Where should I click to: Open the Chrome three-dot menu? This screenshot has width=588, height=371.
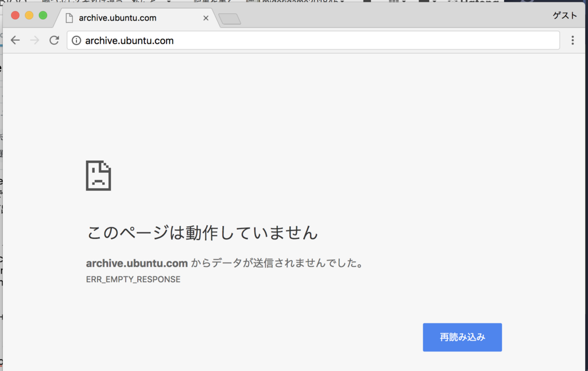(x=572, y=40)
